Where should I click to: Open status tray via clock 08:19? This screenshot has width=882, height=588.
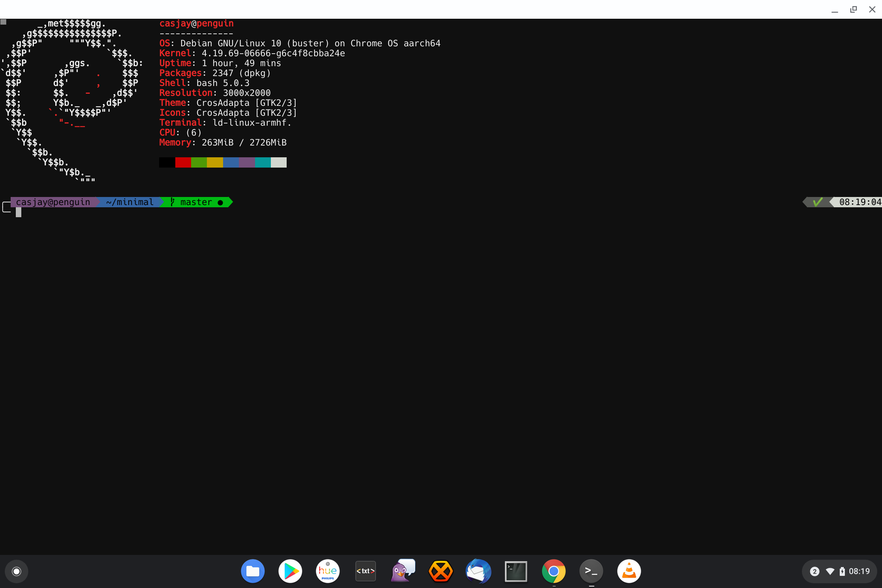point(859,571)
